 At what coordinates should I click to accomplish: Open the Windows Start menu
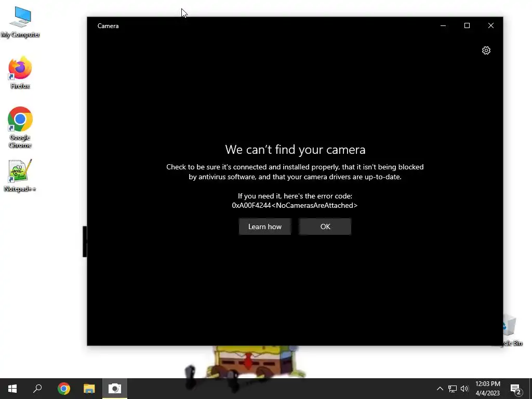(12, 389)
